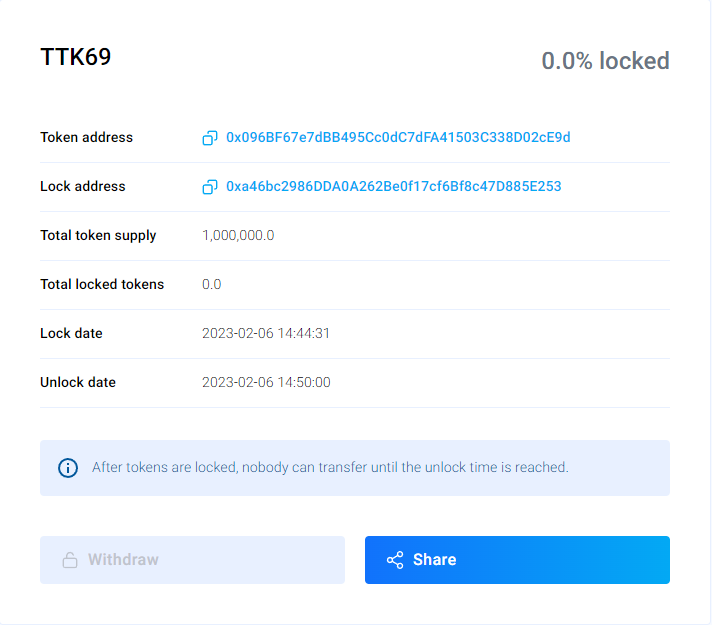Select the Unlock date label
The height and width of the screenshot is (625, 712).
click(78, 382)
